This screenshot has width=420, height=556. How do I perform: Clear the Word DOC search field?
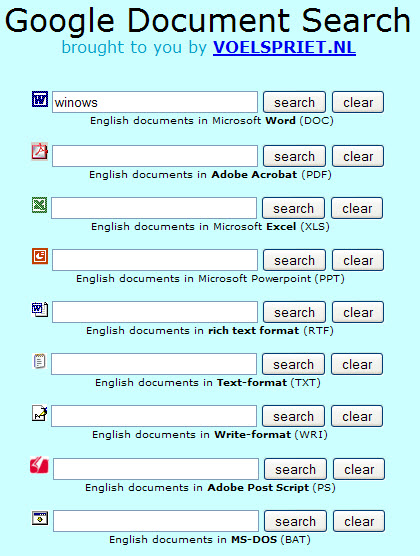click(358, 102)
